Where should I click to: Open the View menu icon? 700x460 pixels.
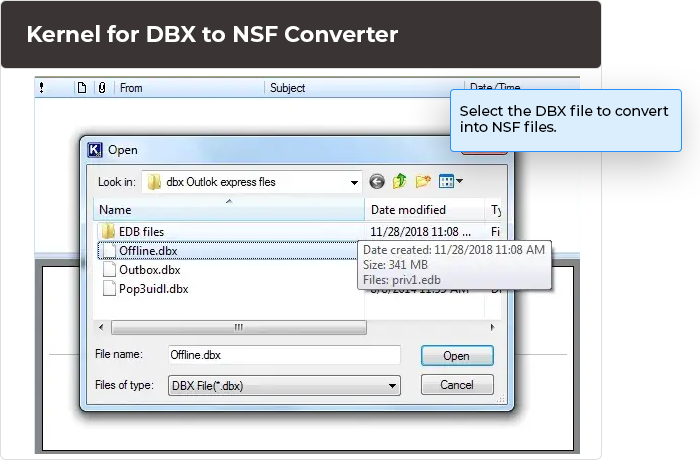click(x=450, y=181)
